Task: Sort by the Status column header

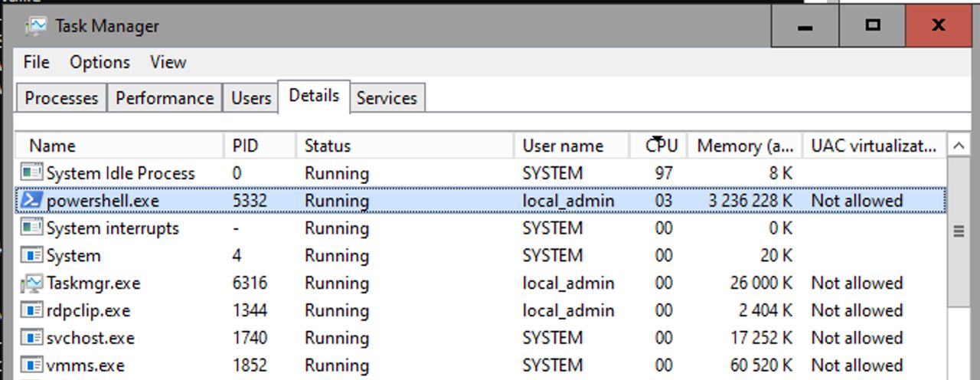Action: pos(405,146)
